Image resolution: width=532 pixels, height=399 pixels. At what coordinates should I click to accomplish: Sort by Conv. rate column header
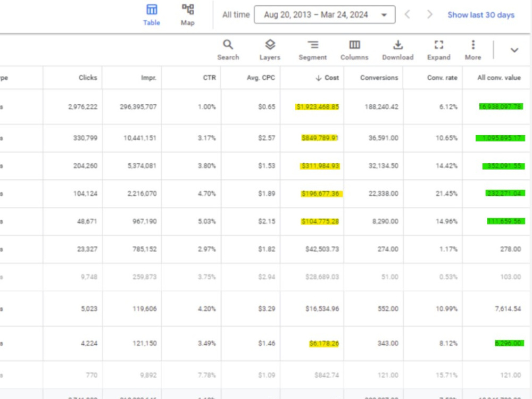(x=442, y=78)
